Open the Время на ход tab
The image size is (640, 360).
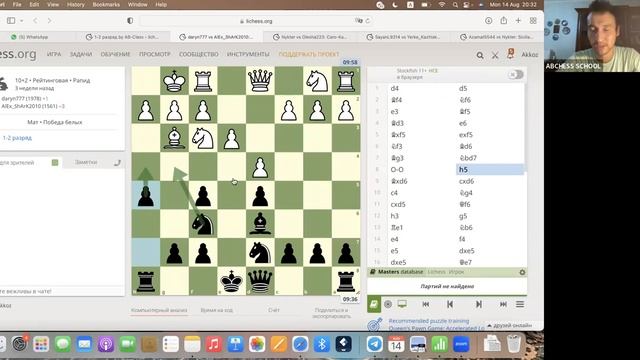click(x=217, y=310)
